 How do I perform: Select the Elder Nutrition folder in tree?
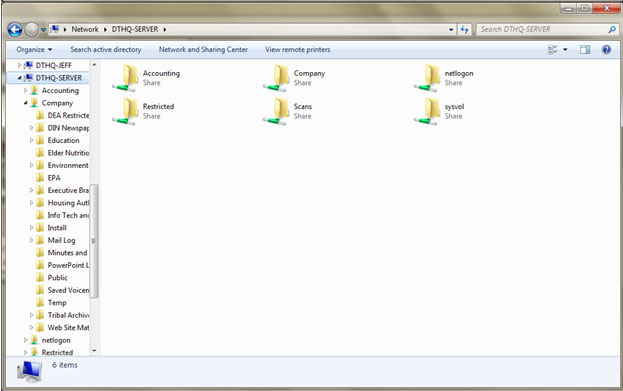pyautogui.click(x=68, y=153)
